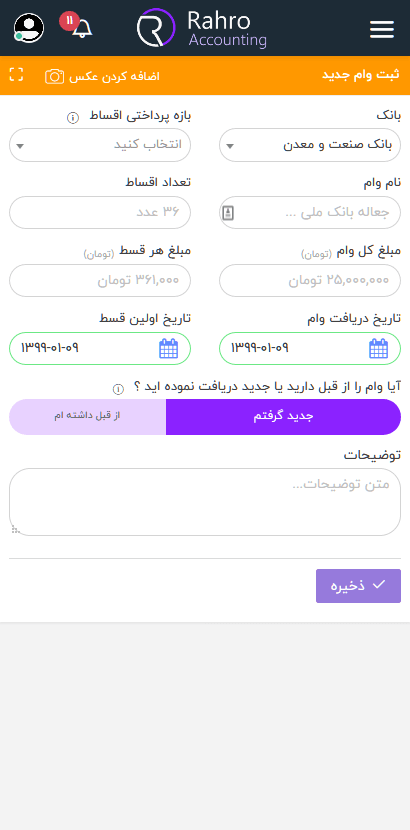This screenshot has height=830, width=410.
Task: Open calendar for loan receipt date
Action: click(x=378, y=348)
